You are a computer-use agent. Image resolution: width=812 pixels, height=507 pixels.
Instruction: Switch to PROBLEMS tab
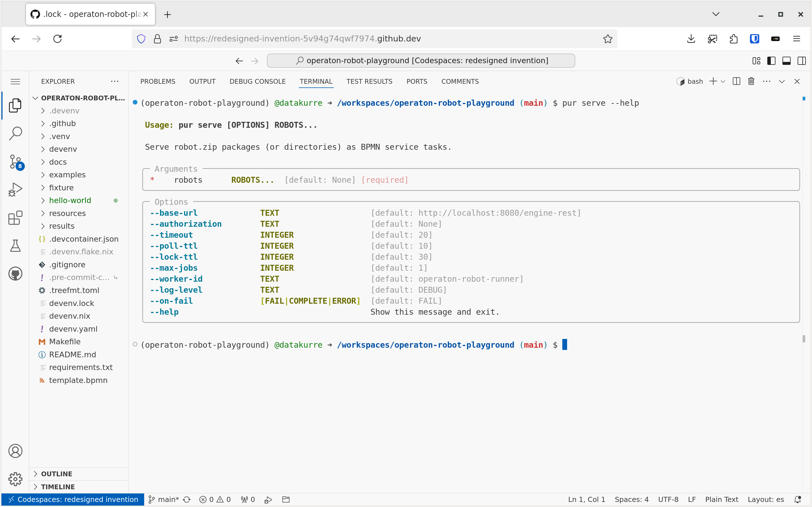(158, 81)
